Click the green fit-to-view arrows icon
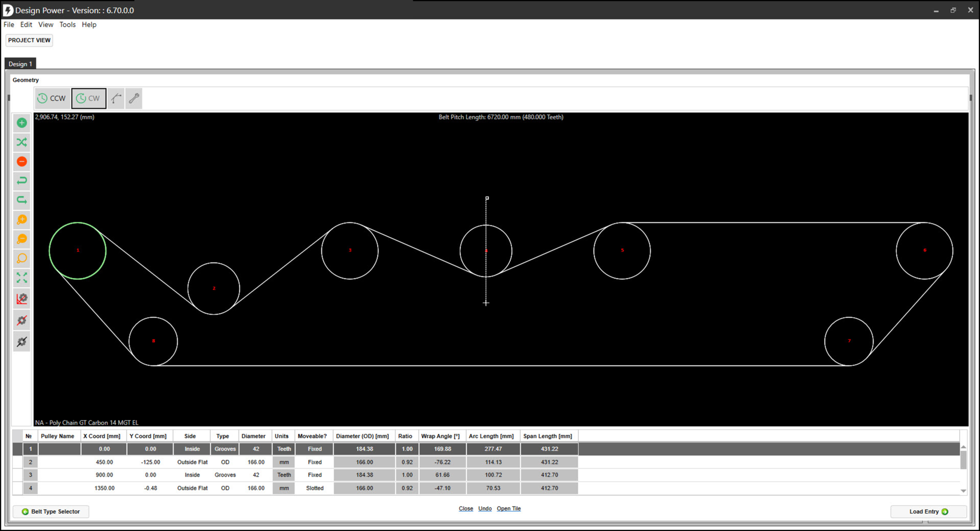This screenshot has width=980, height=531. (x=22, y=277)
